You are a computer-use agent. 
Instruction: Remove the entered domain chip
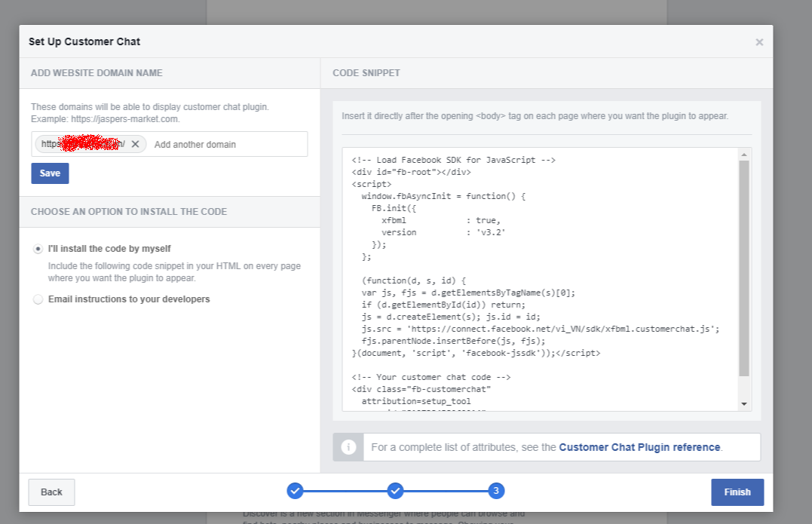tap(135, 144)
